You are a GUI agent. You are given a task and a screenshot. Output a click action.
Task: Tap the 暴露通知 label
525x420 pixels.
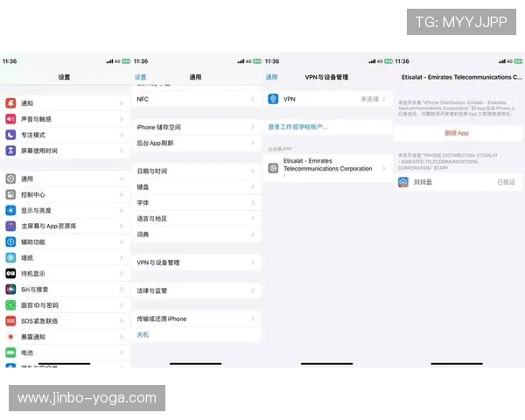click(33, 337)
